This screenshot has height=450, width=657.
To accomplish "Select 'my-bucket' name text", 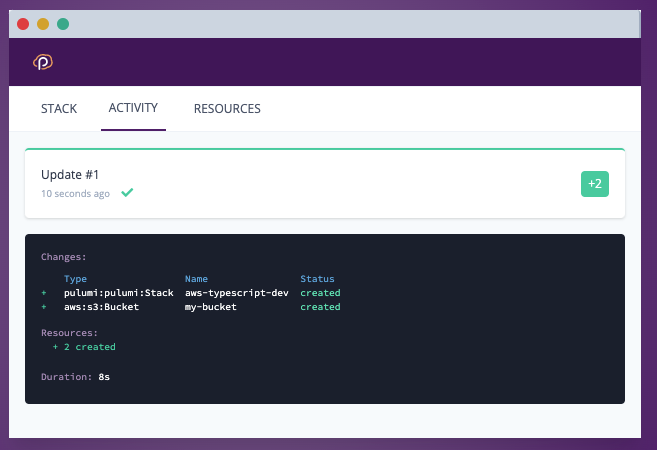I will click(211, 307).
